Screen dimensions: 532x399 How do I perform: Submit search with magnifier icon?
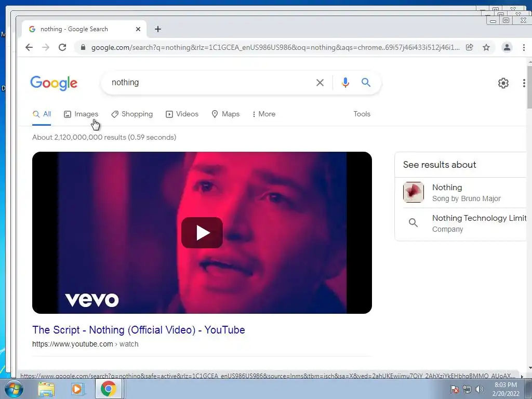click(366, 83)
